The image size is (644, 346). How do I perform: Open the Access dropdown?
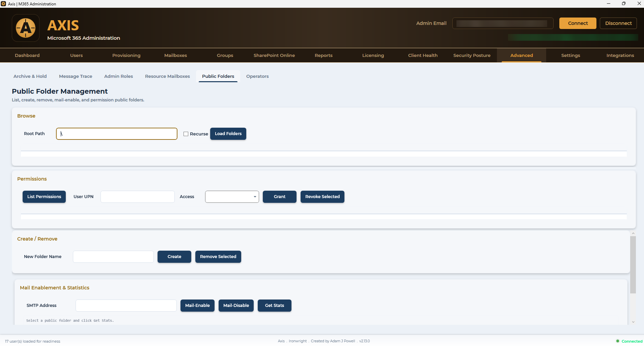coord(232,197)
